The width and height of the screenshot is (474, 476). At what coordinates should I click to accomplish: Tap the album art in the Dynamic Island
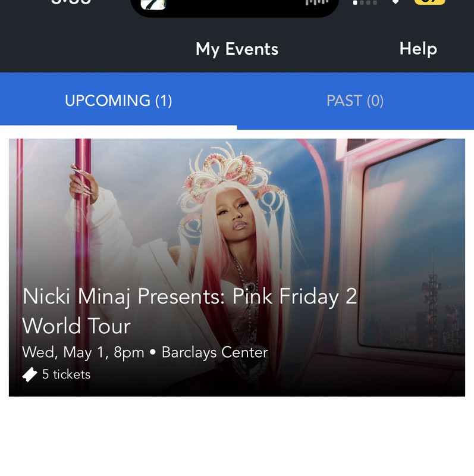point(153,4)
